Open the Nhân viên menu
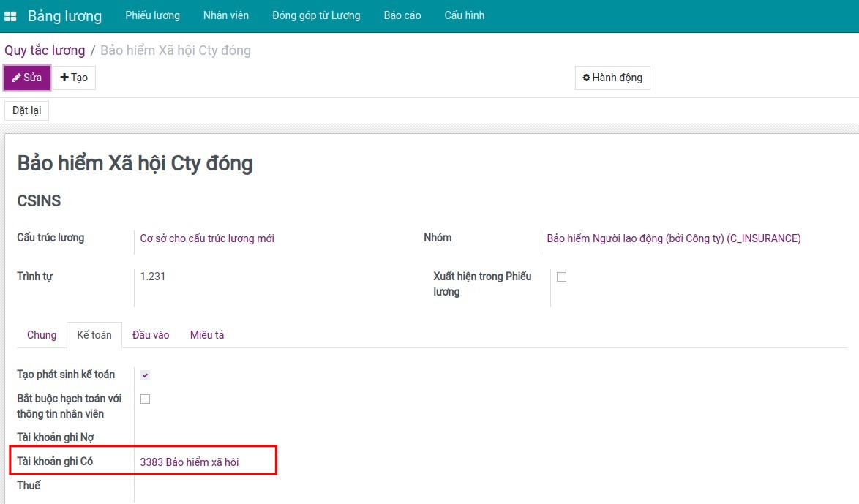 [x=225, y=15]
